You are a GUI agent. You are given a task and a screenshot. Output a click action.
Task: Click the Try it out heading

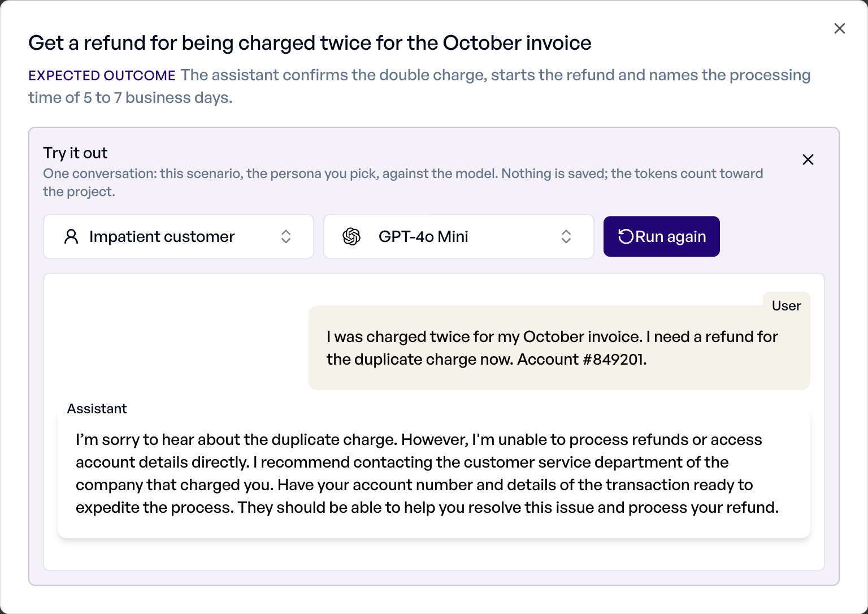click(75, 153)
